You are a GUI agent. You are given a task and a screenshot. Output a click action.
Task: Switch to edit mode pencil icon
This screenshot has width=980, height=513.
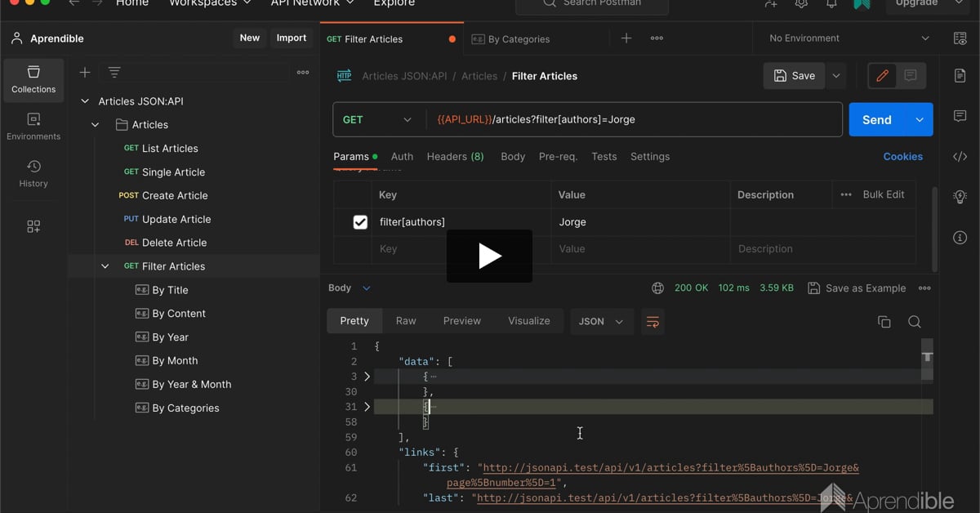[x=882, y=76]
